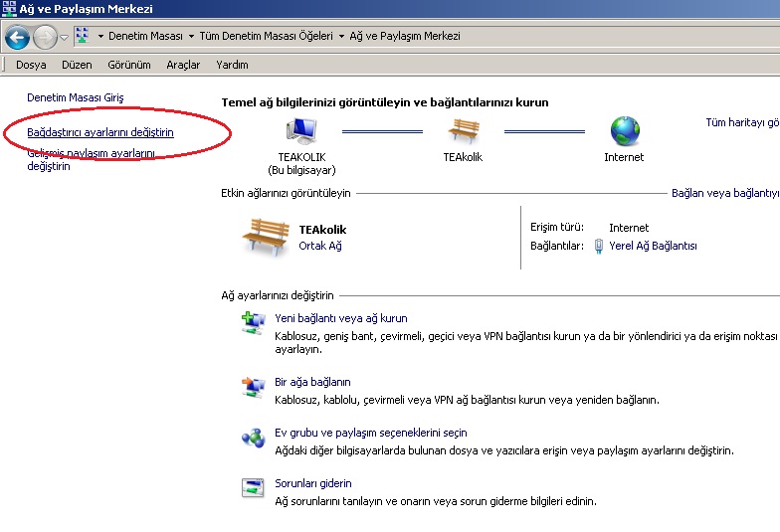
Task: Click the Control Panel icon in the address bar
Action: (x=82, y=36)
